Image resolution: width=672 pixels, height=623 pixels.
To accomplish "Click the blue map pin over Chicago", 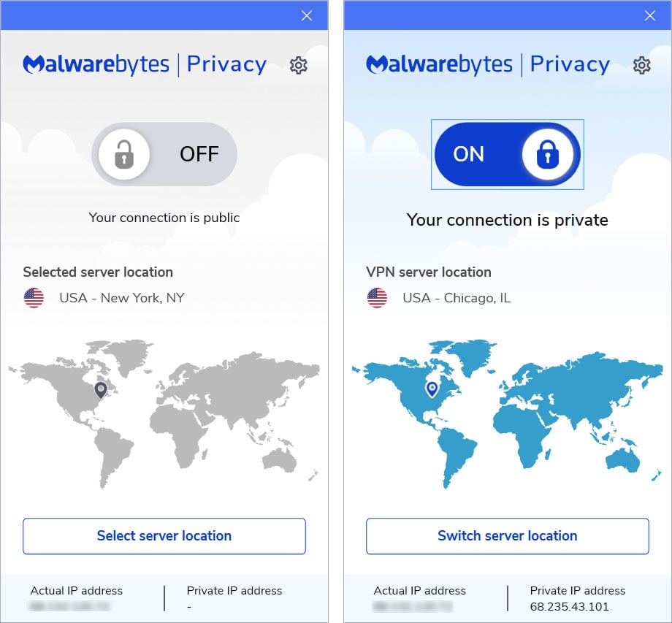I will [432, 389].
